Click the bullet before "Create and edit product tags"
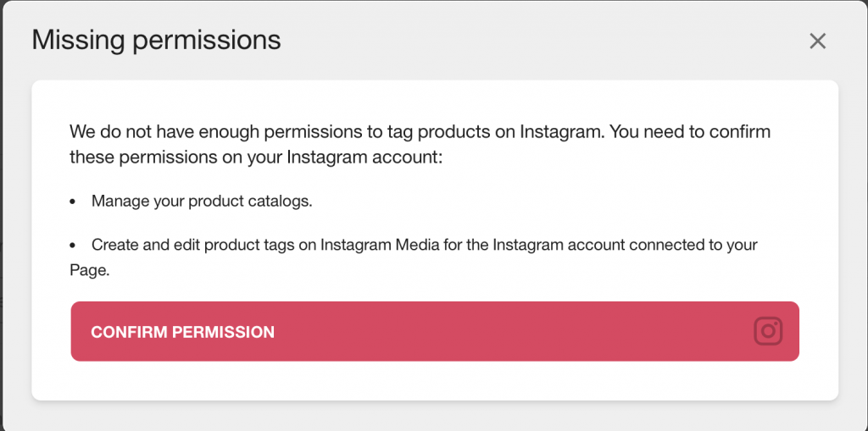Image resolution: width=868 pixels, height=431 pixels. 72,245
